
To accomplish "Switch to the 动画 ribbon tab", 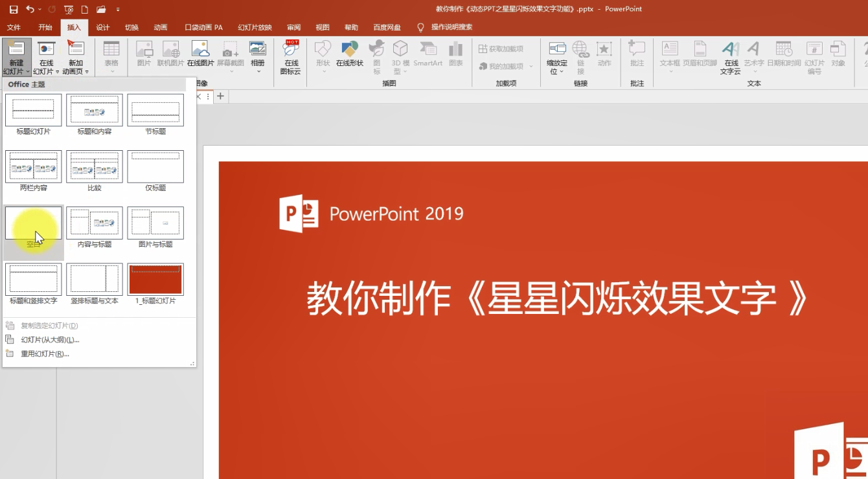I will point(161,27).
